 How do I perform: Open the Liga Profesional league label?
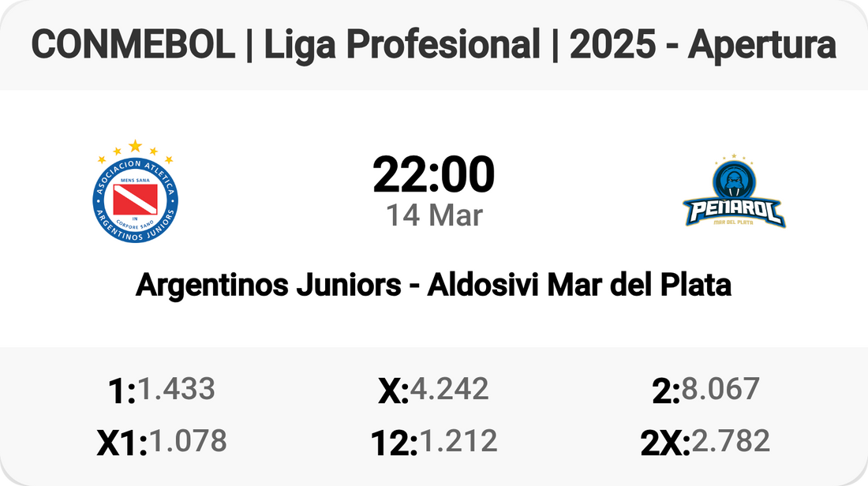click(403, 46)
